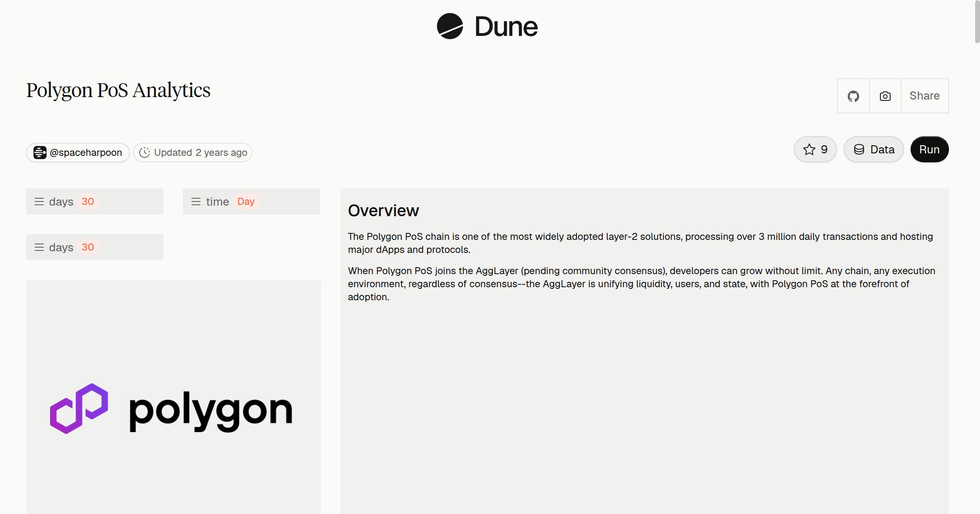Click second days parameter below the first
This screenshot has width=980, height=514.
click(95, 247)
